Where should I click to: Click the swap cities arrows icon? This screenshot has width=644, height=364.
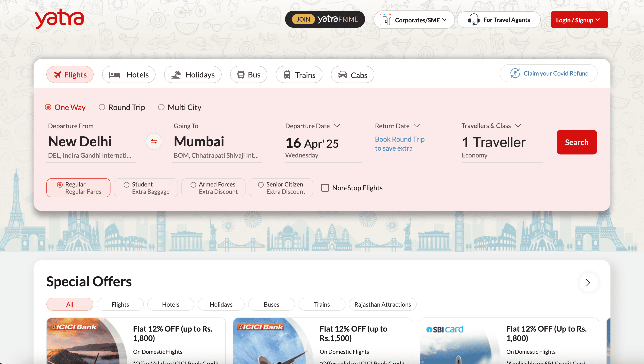pyautogui.click(x=154, y=142)
